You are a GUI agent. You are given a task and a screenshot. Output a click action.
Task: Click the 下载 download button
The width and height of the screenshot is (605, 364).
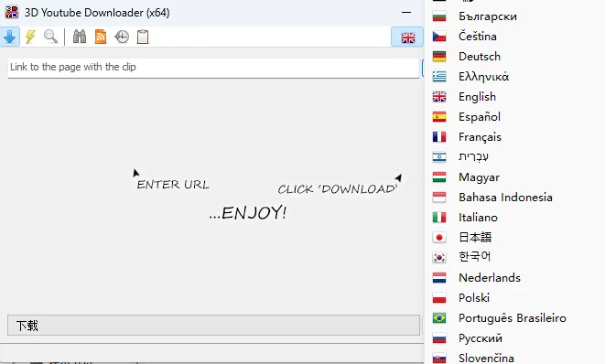pos(213,326)
